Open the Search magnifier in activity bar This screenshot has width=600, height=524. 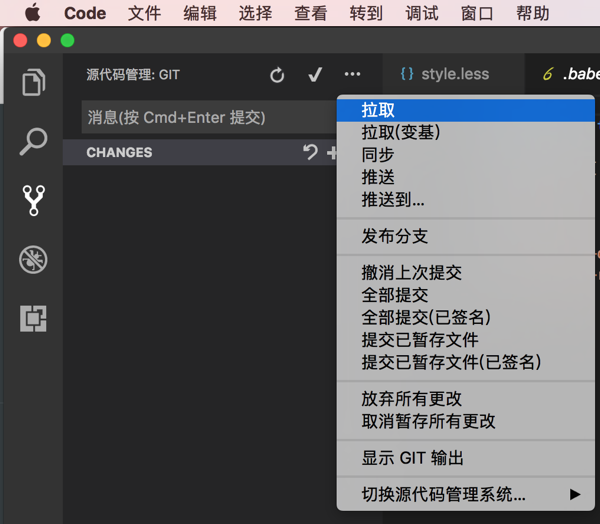tap(33, 141)
